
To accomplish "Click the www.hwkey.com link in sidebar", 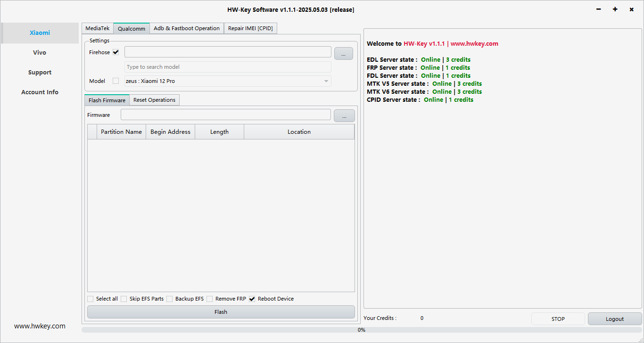I will click(40, 326).
